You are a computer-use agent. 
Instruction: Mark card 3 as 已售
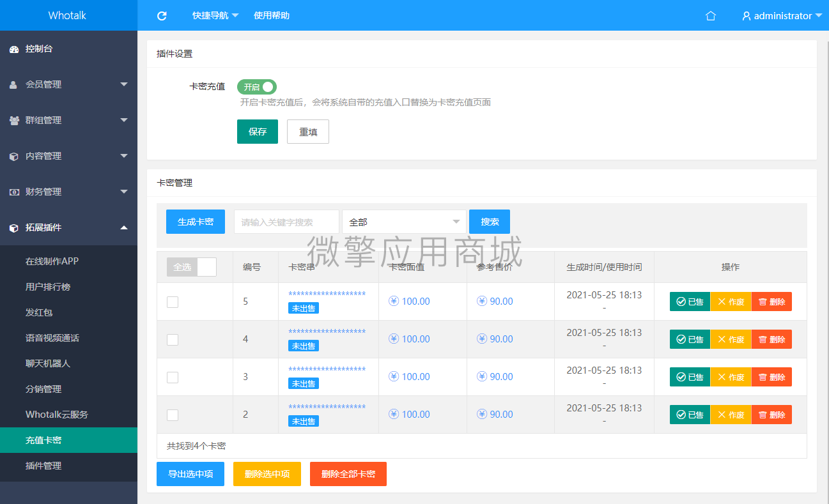690,377
